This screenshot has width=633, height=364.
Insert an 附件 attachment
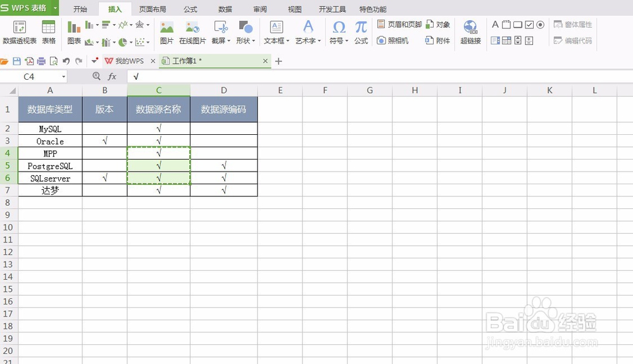[438, 41]
